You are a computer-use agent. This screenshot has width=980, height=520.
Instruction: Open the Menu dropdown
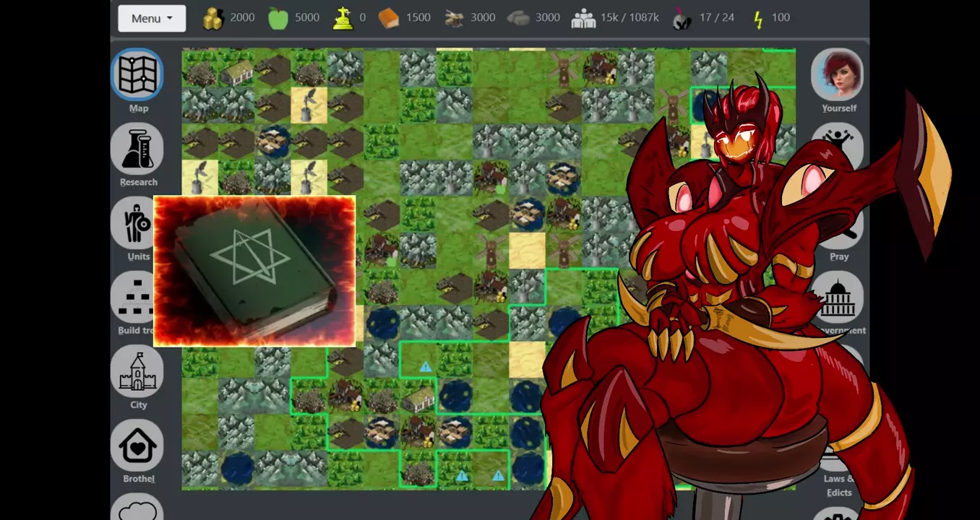click(152, 18)
